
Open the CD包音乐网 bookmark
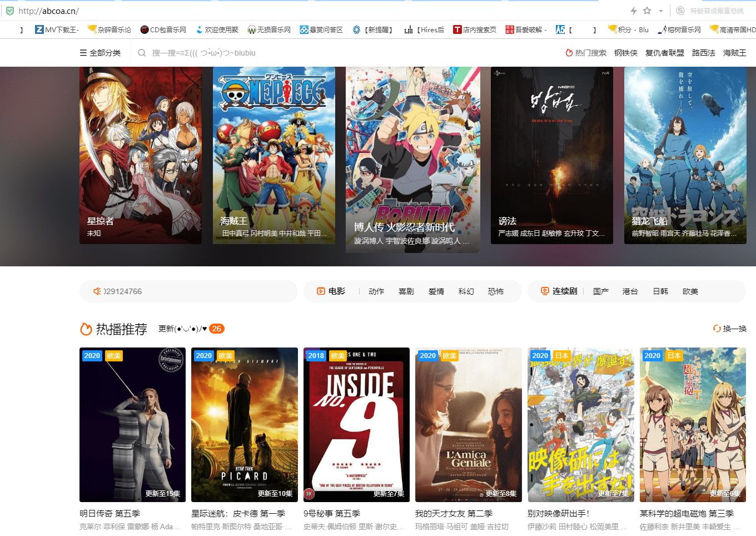pyautogui.click(x=163, y=29)
